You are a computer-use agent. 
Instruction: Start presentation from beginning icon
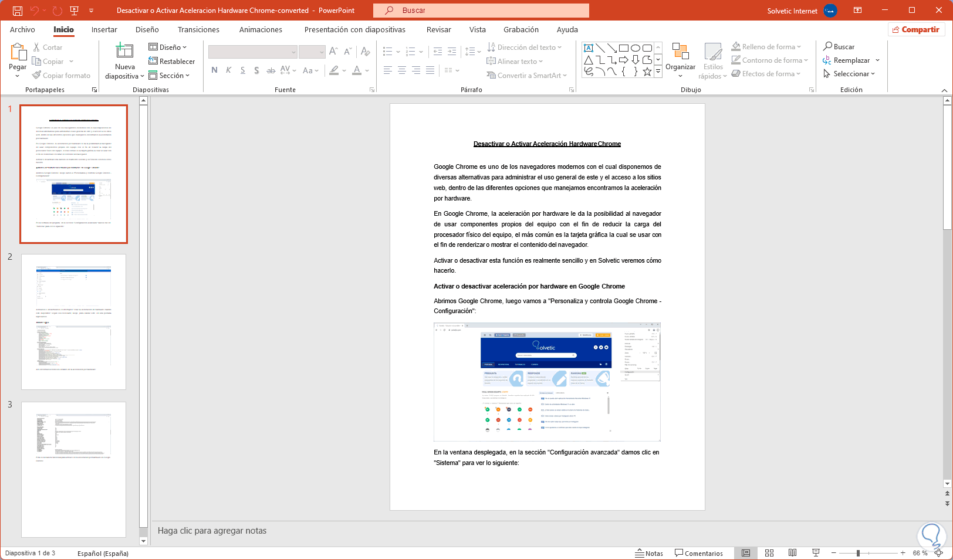pos(74,11)
